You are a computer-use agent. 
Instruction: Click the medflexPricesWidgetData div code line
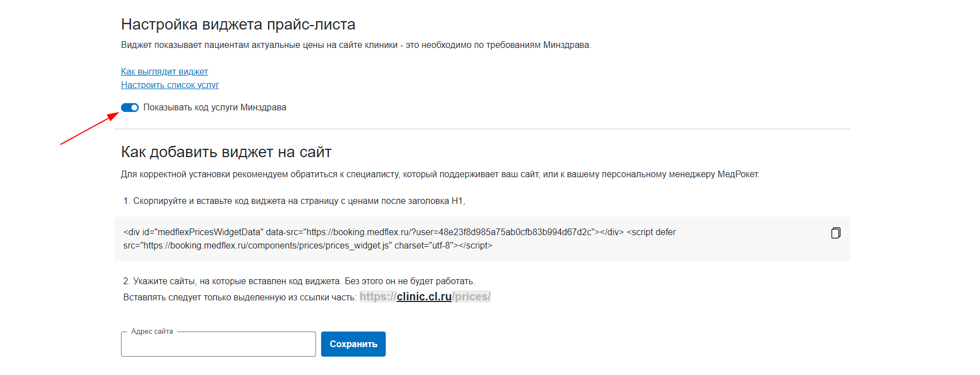click(x=399, y=232)
